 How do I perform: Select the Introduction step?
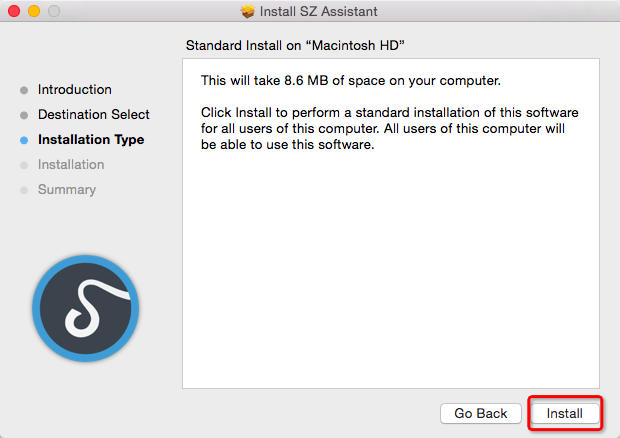[x=74, y=90]
